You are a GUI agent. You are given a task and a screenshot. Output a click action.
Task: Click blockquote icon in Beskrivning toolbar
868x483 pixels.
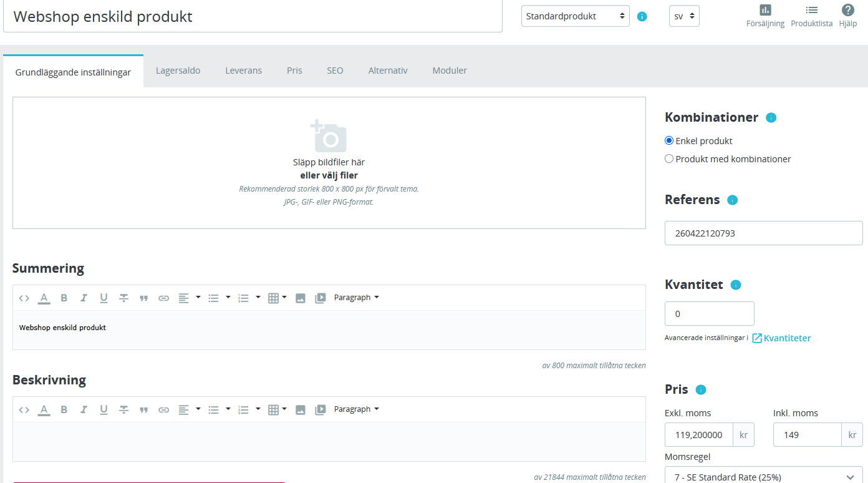[x=143, y=410]
